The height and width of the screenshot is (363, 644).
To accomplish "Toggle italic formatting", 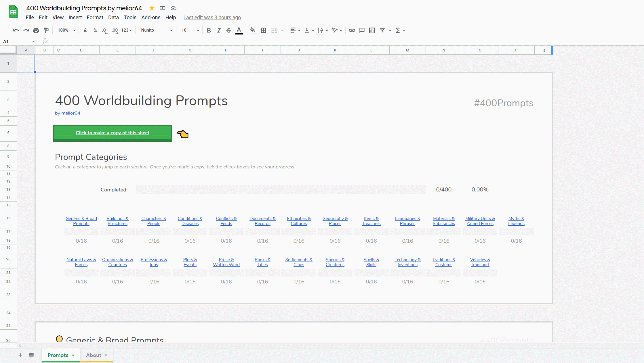I will point(219,30).
